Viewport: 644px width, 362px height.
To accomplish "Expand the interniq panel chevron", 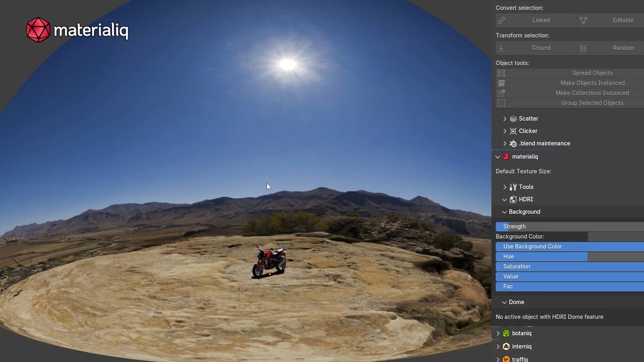I will click(497, 346).
